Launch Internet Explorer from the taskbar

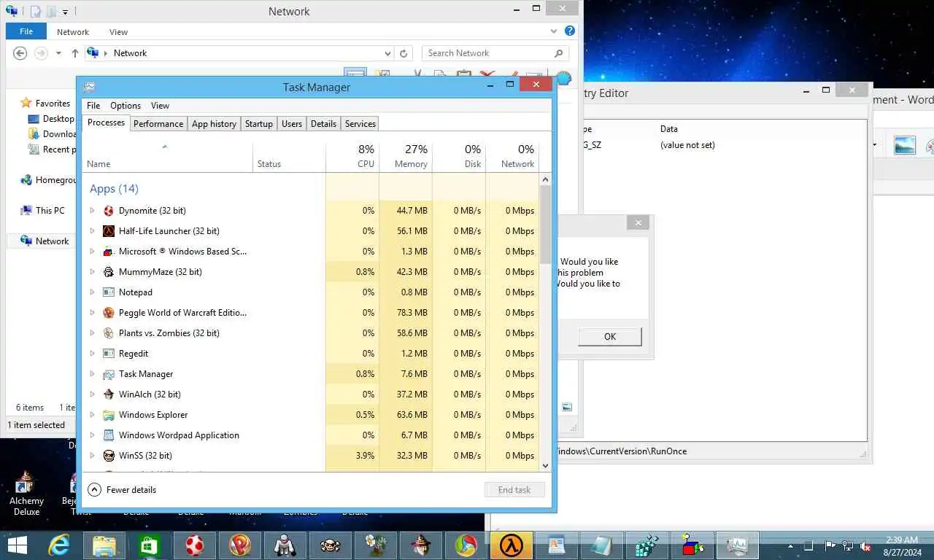[x=58, y=545]
